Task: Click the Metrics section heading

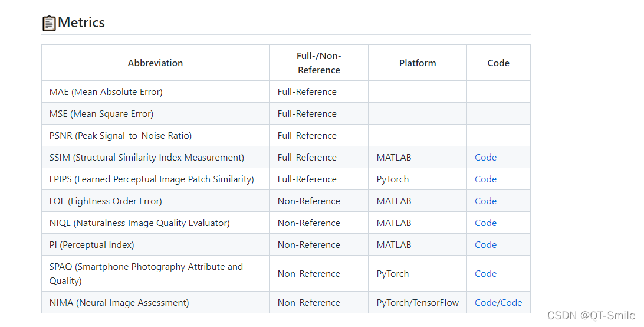Action: (81, 23)
